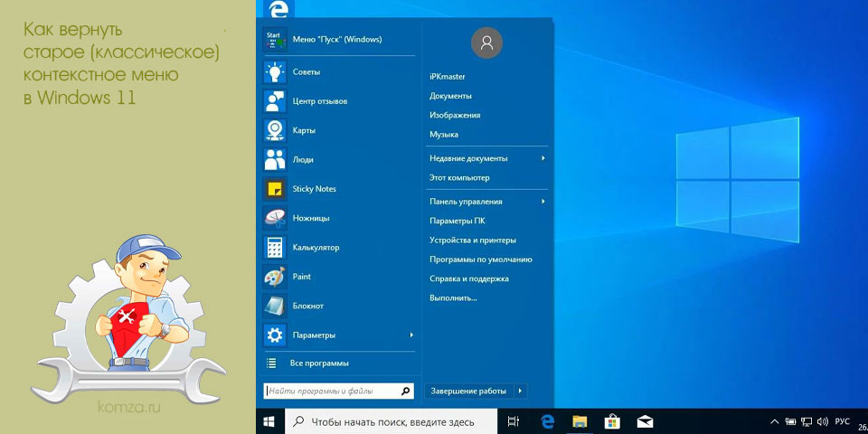Image resolution: width=868 pixels, height=434 pixels.
Task: Open the Sticky Notes icon
Action: click(275, 189)
